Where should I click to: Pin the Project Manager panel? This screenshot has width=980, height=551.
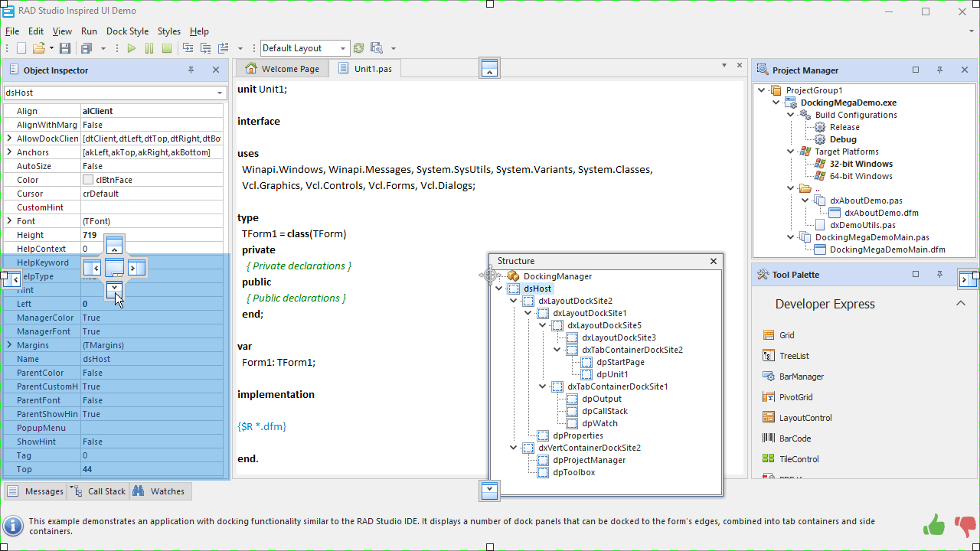[x=939, y=70]
